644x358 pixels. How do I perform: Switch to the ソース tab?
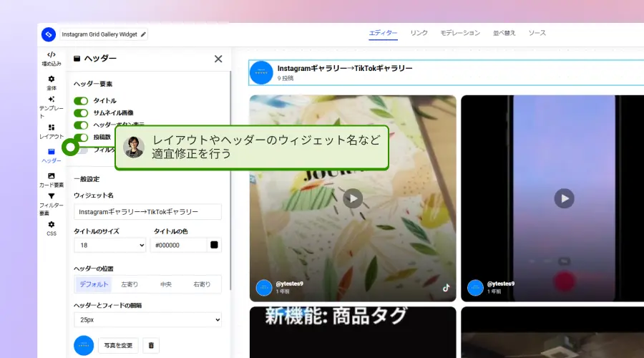[537, 33]
